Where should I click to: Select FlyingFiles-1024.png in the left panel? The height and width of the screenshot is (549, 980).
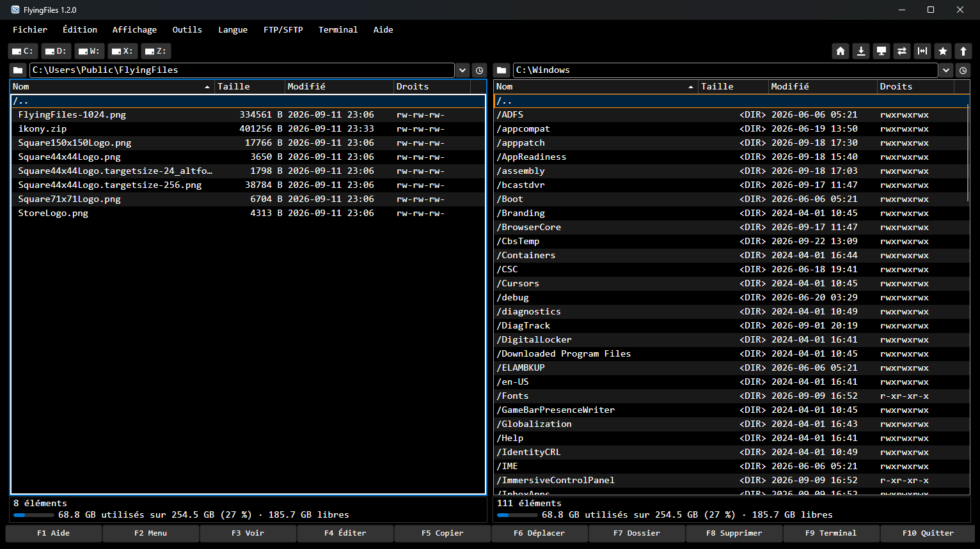[248, 115]
